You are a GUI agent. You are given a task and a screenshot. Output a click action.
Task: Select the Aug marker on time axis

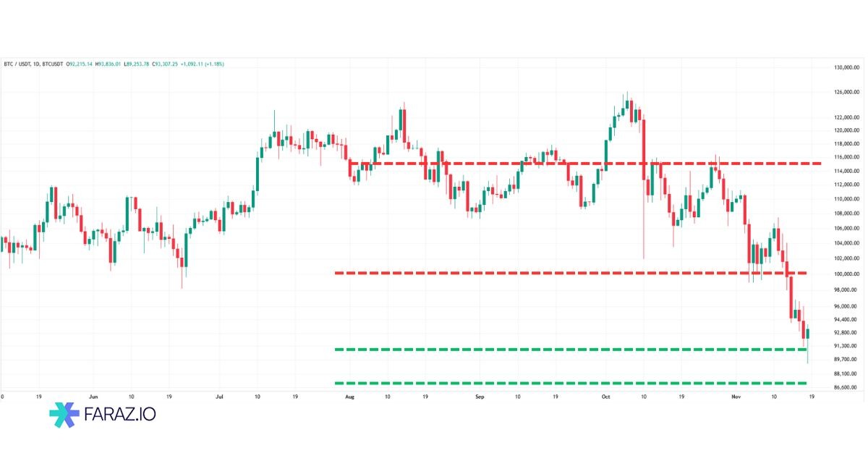coord(349,397)
